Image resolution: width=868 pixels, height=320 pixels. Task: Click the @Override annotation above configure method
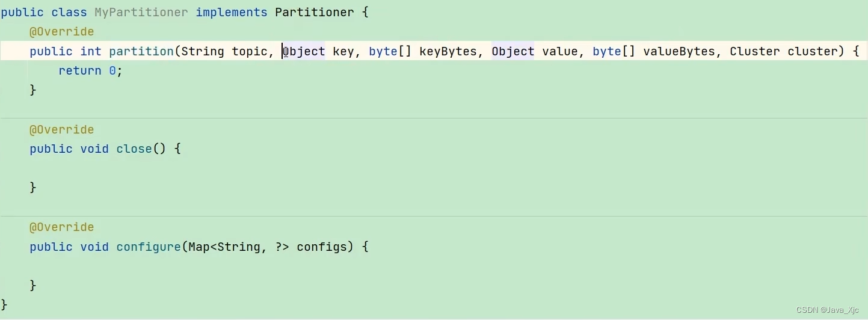pyautogui.click(x=61, y=227)
